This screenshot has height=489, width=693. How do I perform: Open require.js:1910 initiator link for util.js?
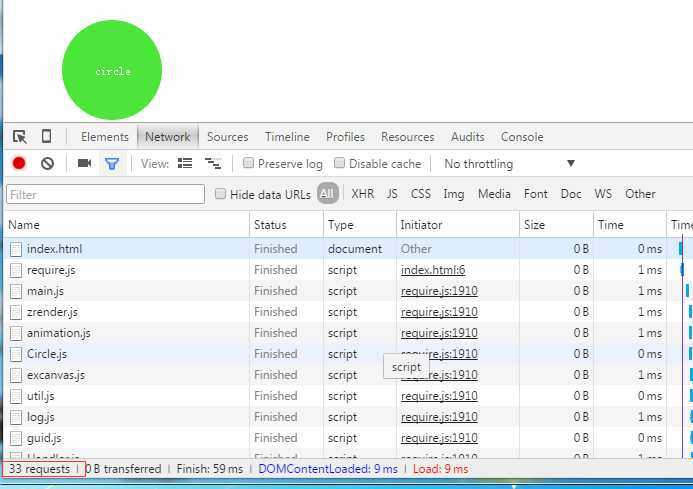pos(439,396)
